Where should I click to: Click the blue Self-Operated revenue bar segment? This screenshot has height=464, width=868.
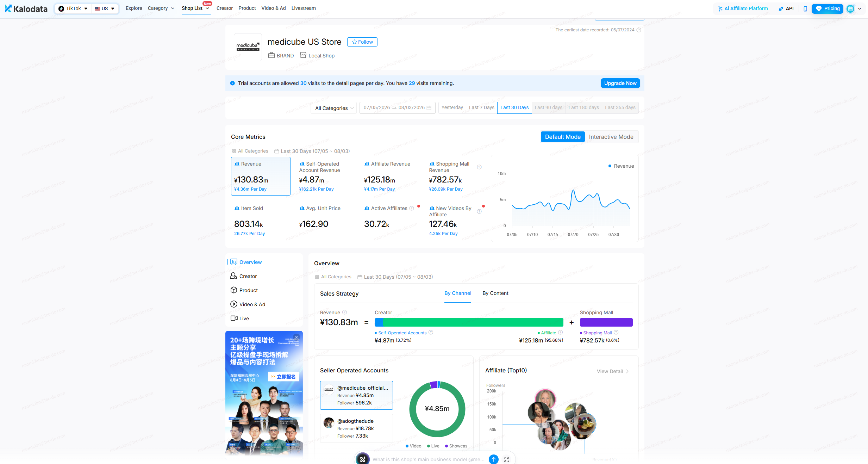point(379,322)
